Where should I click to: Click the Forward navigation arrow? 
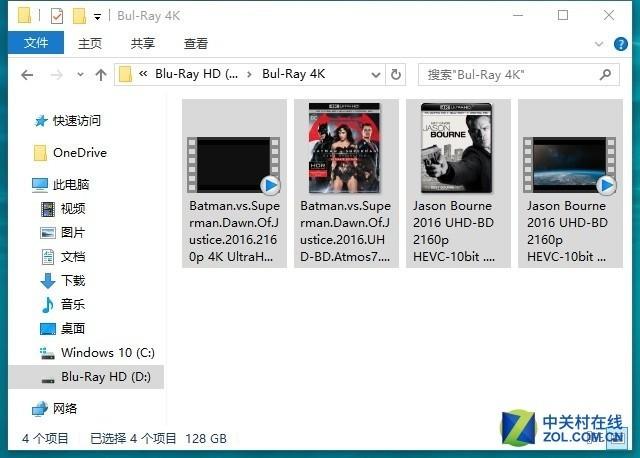click(56, 75)
